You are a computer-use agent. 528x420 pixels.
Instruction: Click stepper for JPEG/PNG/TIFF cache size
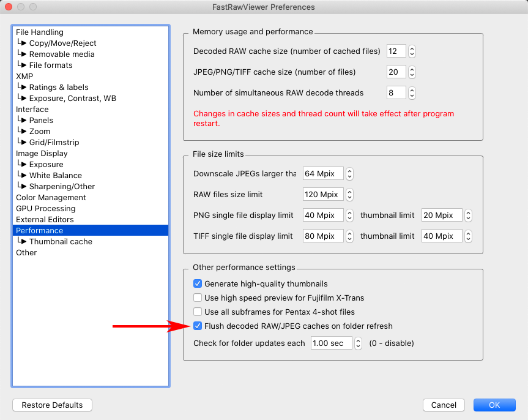[x=412, y=72]
